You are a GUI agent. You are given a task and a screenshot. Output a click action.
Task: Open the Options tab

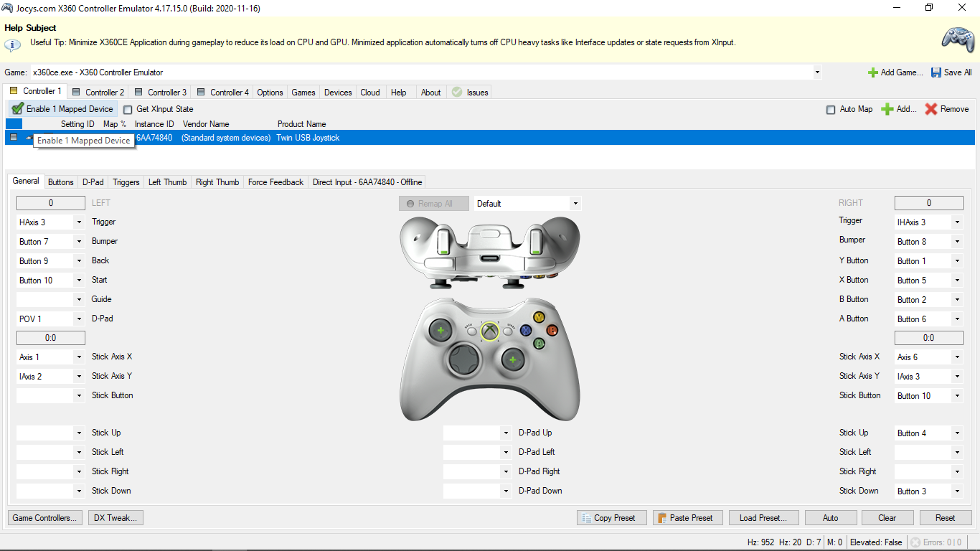coord(270,92)
